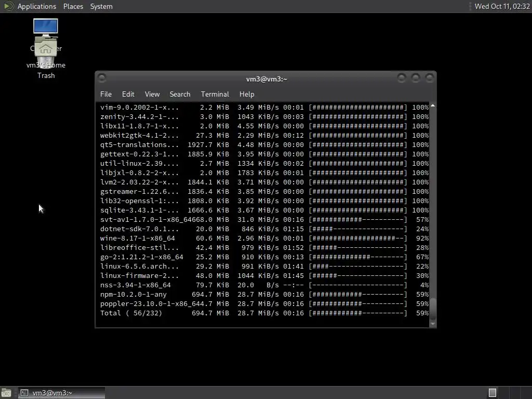Click the 2.96 MiB/s speed for wine
This screenshot has height=399, width=532.
(258, 238)
